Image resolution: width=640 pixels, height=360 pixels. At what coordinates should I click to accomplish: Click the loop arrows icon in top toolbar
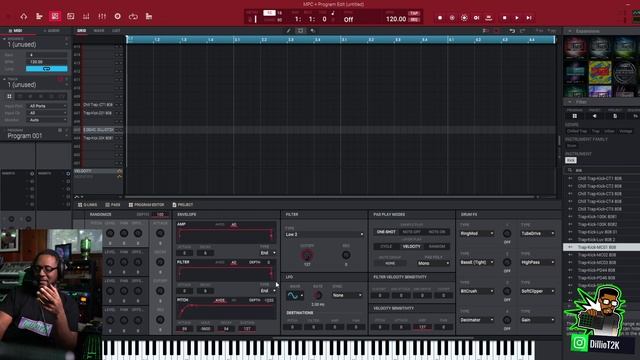coord(133,16)
